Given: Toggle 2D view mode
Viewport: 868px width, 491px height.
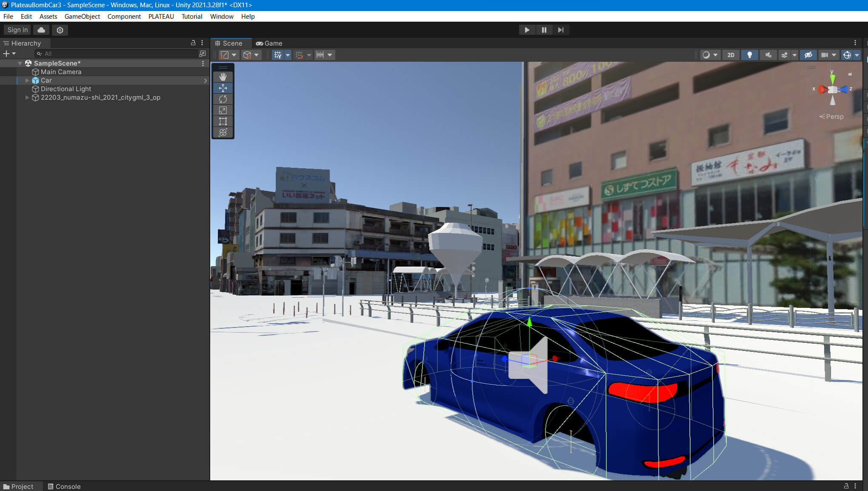Looking at the screenshot, I should click(x=731, y=55).
